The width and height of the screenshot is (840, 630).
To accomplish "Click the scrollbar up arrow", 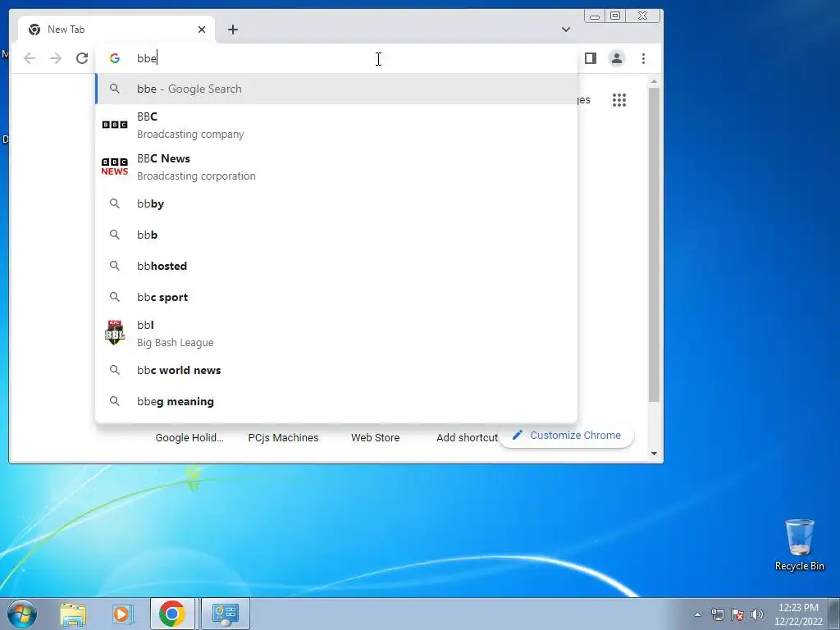I will 654,81.
